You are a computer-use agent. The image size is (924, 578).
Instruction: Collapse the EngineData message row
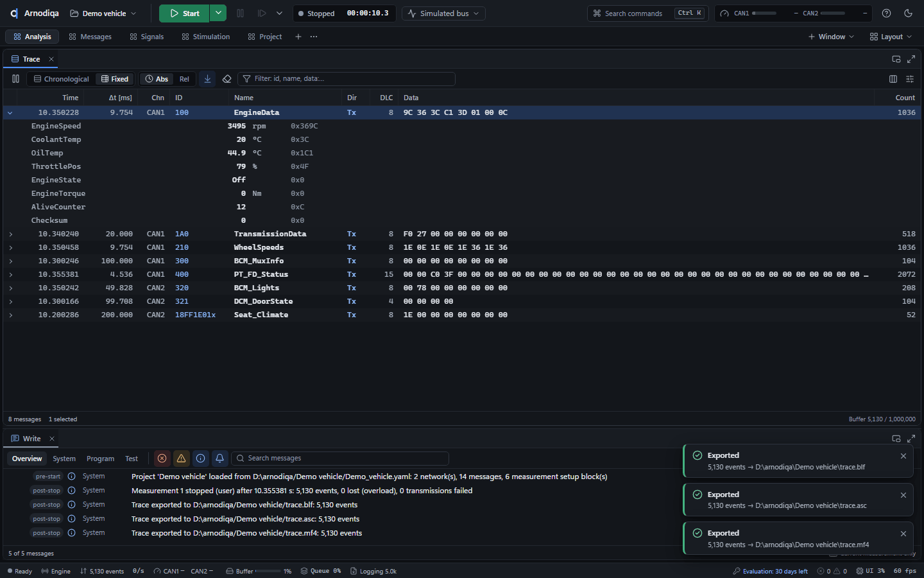tap(10, 112)
